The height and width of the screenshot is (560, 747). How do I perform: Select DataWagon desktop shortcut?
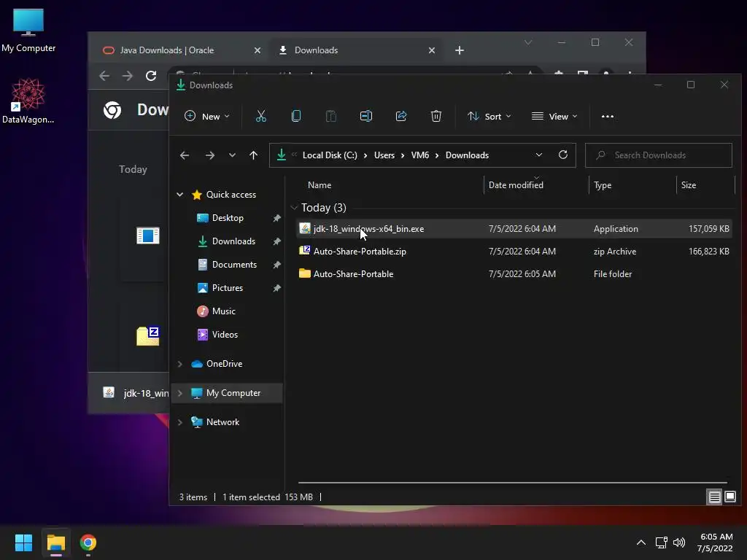[x=28, y=101]
